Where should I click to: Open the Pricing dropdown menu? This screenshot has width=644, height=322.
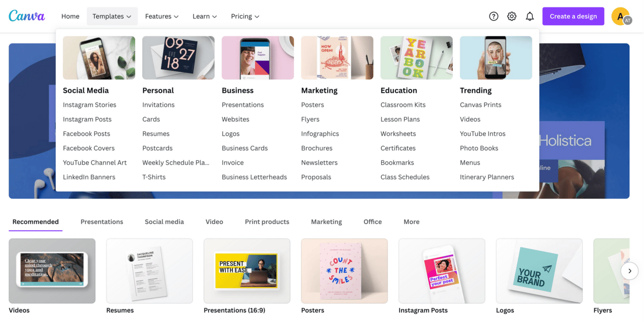click(x=245, y=16)
